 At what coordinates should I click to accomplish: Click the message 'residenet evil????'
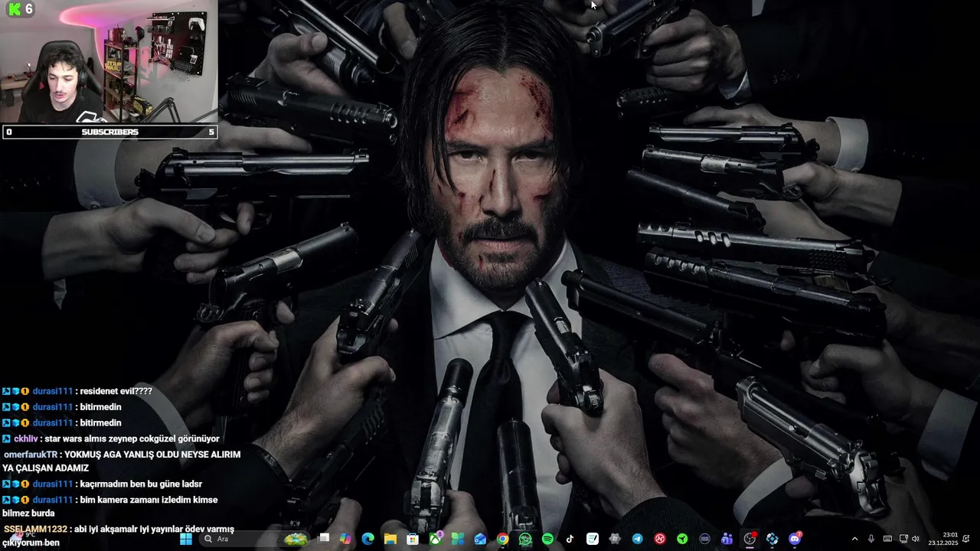(x=116, y=391)
